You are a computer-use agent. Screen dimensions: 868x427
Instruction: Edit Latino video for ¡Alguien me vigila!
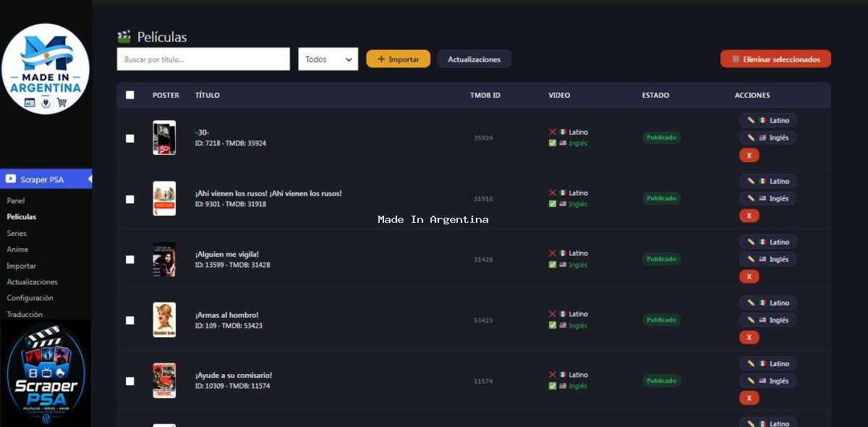pos(767,242)
